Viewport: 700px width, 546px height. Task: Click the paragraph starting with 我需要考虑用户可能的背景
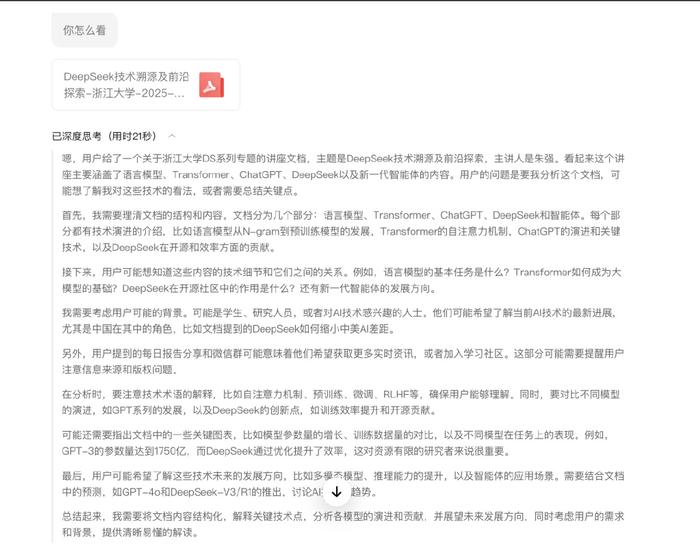pos(340,321)
